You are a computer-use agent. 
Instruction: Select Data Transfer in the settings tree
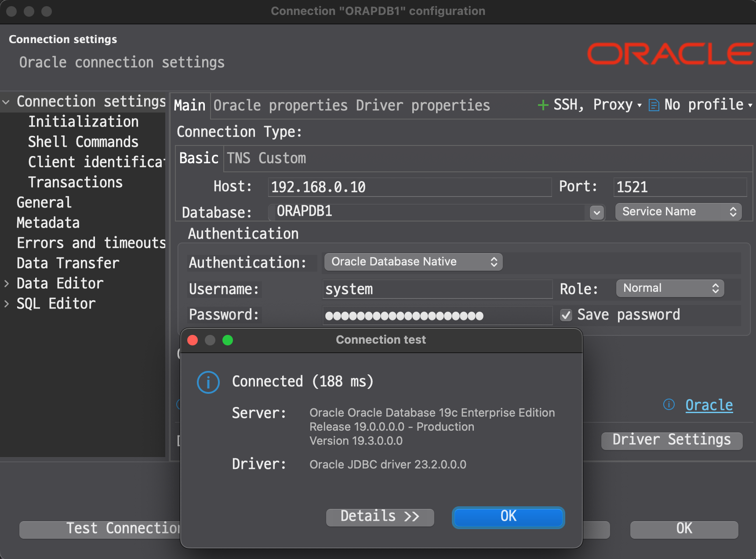click(x=68, y=264)
